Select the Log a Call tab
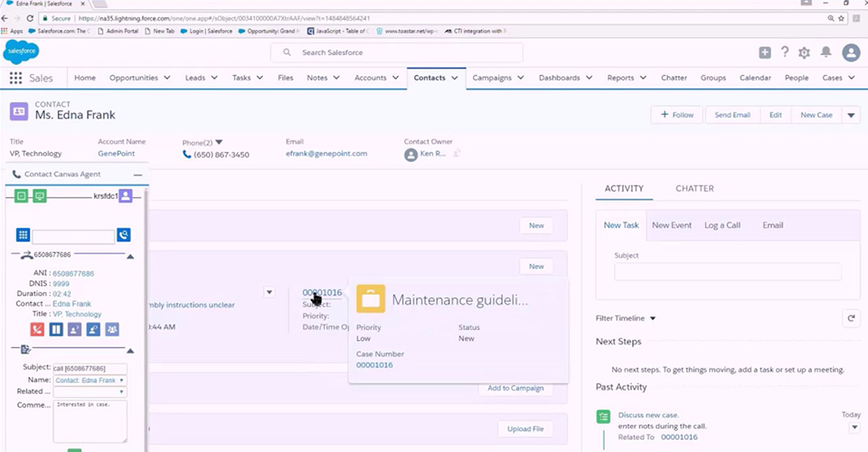868x452 pixels. coord(722,225)
